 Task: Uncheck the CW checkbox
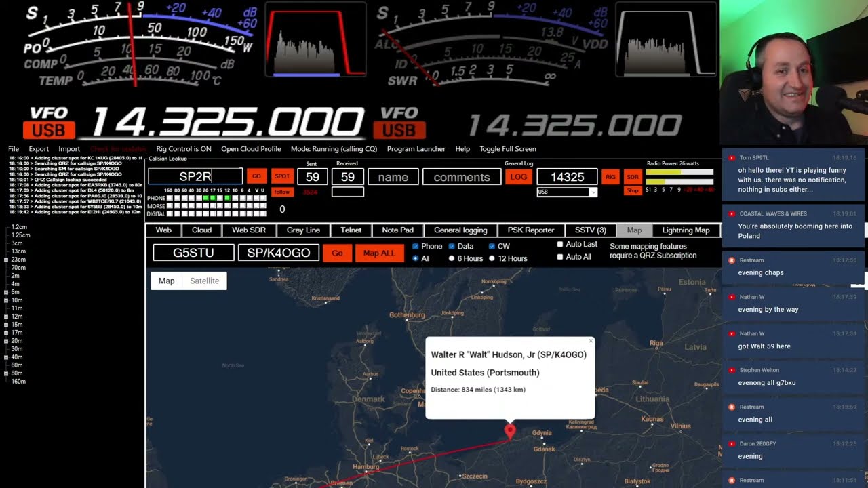[492, 247]
